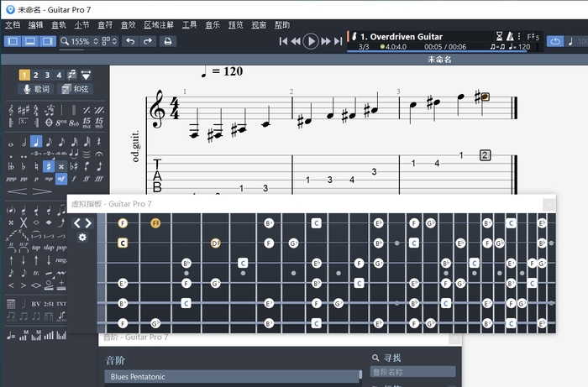Click the count-in hourglass icon
The image size is (588, 387).
(x=499, y=36)
